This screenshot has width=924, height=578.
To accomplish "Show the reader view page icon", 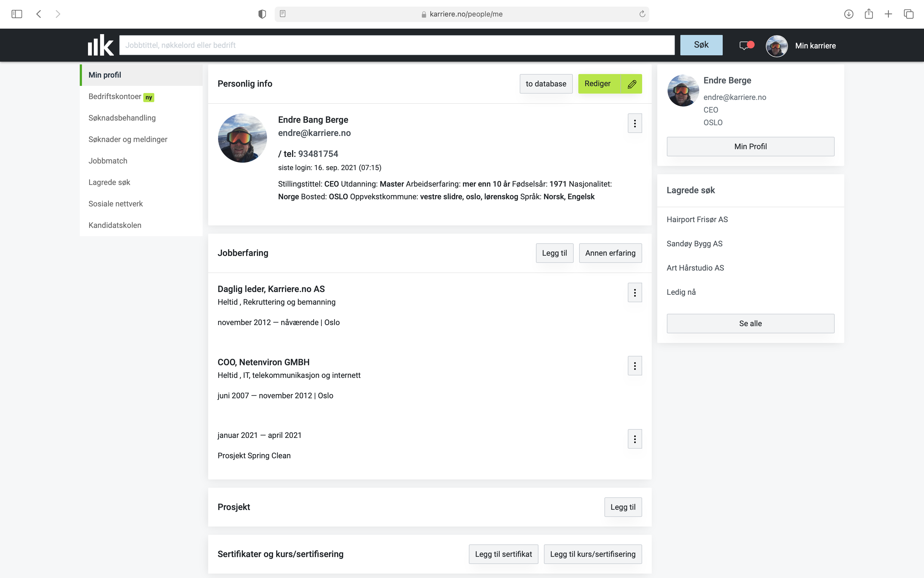I will click(x=282, y=14).
